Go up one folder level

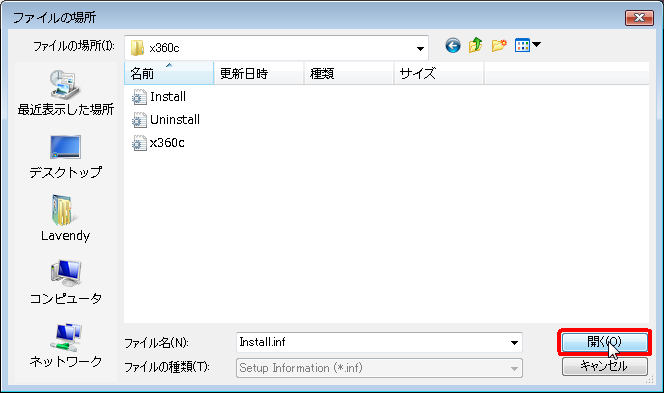click(x=476, y=45)
